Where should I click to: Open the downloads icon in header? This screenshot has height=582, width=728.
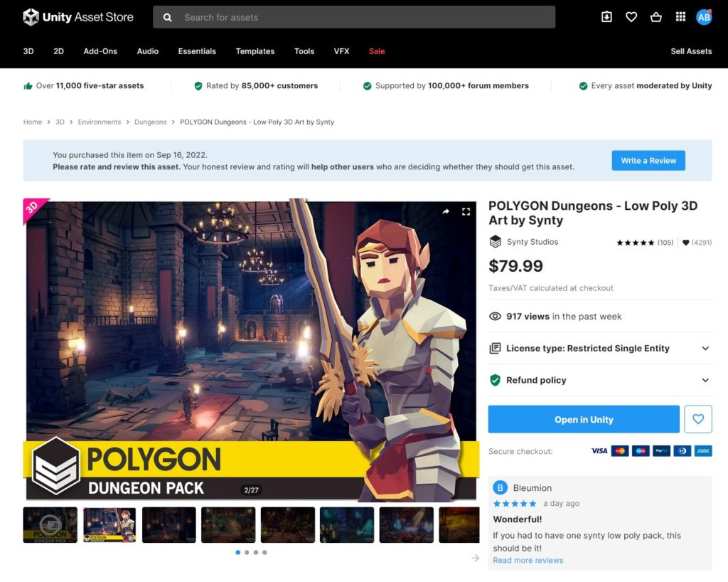pos(606,17)
